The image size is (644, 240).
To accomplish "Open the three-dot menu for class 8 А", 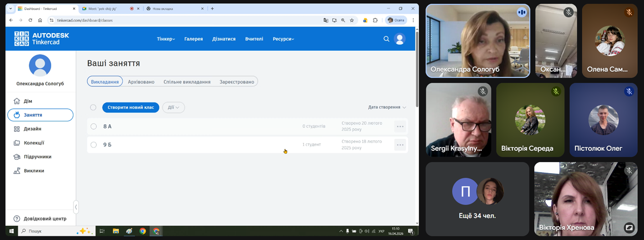I will tap(400, 127).
